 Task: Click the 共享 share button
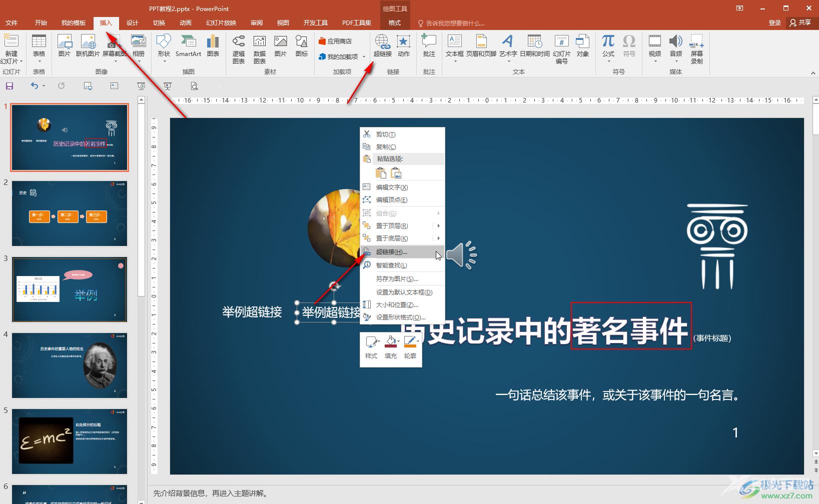(x=800, y=23)
